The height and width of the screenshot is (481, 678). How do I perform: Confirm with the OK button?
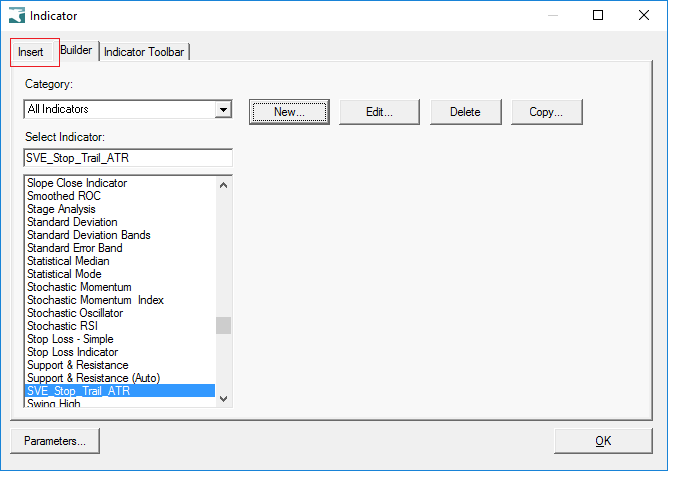(603, 441)
